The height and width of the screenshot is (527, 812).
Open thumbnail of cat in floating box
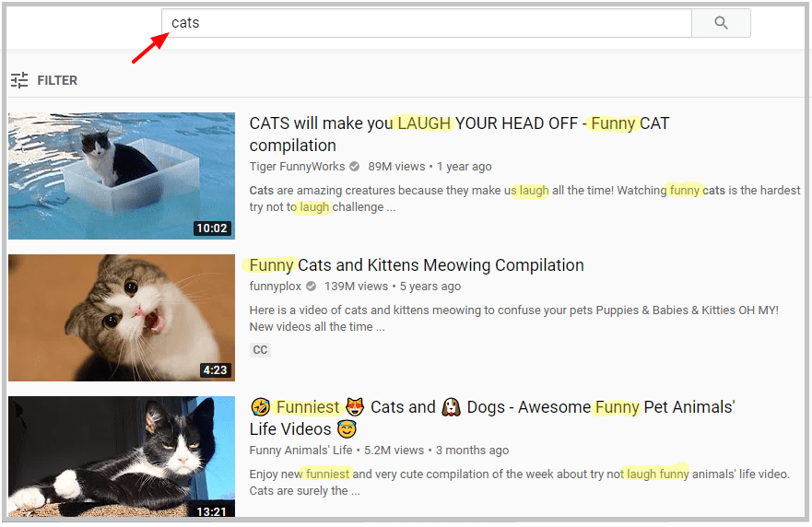point(121,175)
